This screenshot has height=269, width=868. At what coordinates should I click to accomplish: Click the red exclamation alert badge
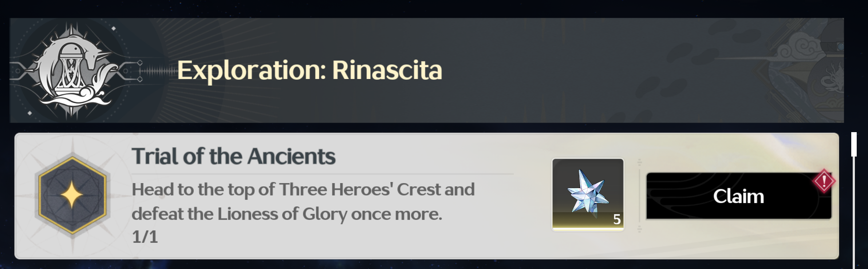pos(824,181)
